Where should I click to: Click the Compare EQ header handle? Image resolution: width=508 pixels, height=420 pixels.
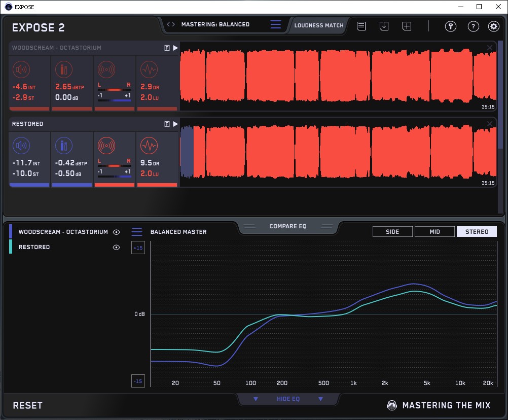[287, 226]
